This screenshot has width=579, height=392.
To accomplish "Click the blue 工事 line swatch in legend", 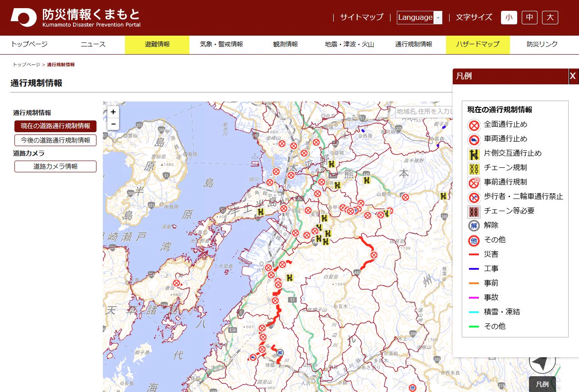I will pos(473,269).
